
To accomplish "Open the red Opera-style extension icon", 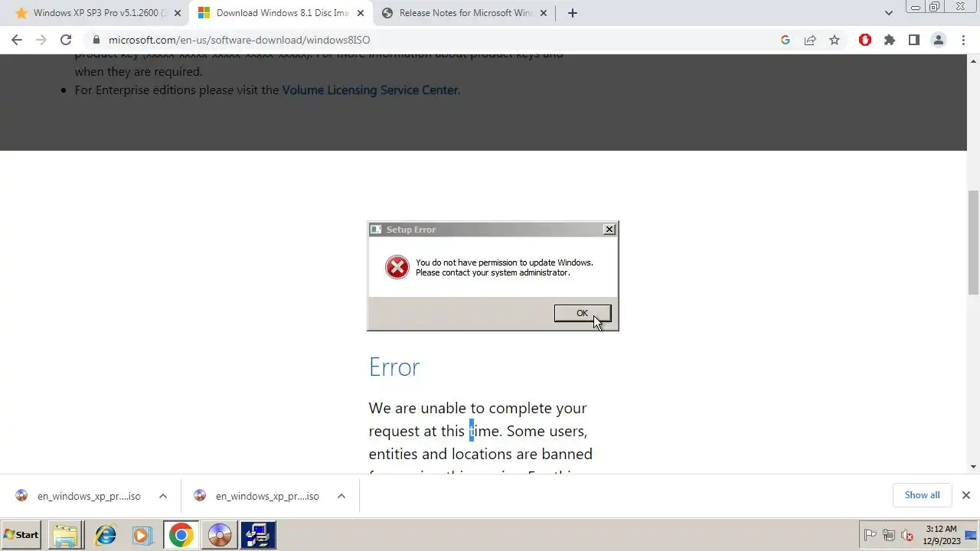I will point(865,40).
